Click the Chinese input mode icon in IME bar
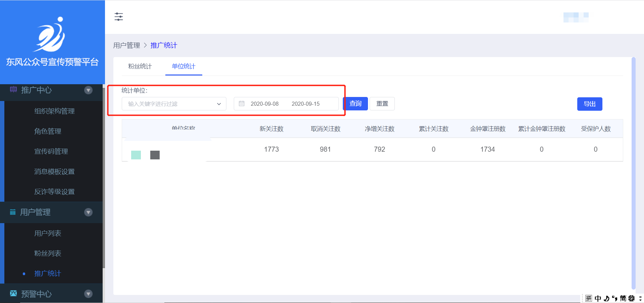This screenshot has width=644, height=303. pyautogui.click(x=598, y=298)
